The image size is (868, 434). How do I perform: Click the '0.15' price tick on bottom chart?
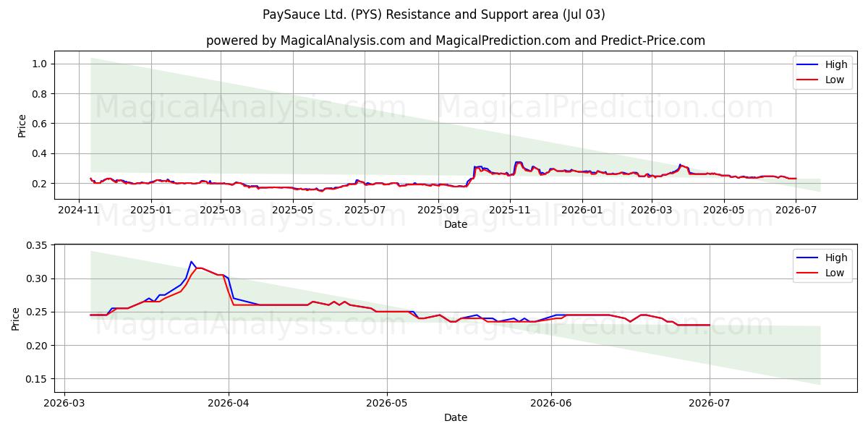point(36,379)
